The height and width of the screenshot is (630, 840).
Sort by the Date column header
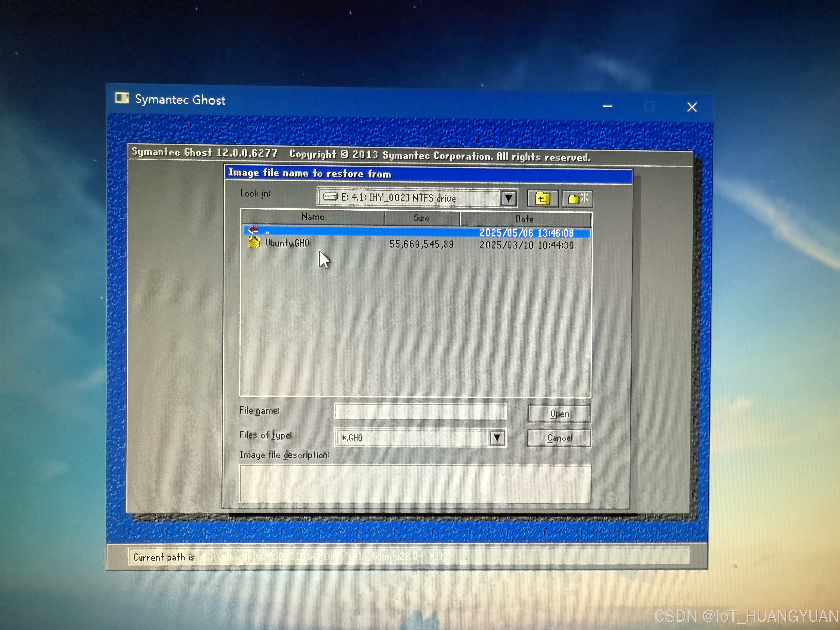click(x=526, y=219)
